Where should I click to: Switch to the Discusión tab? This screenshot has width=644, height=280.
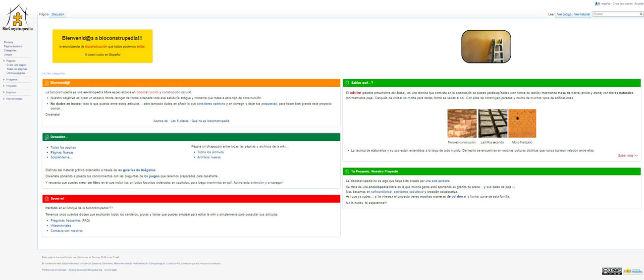[58, 14]
